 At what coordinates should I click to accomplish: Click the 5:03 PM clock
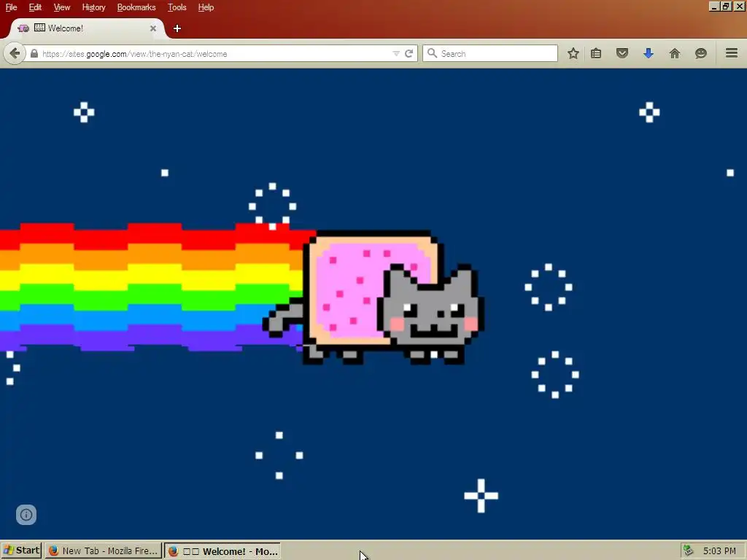719,551
